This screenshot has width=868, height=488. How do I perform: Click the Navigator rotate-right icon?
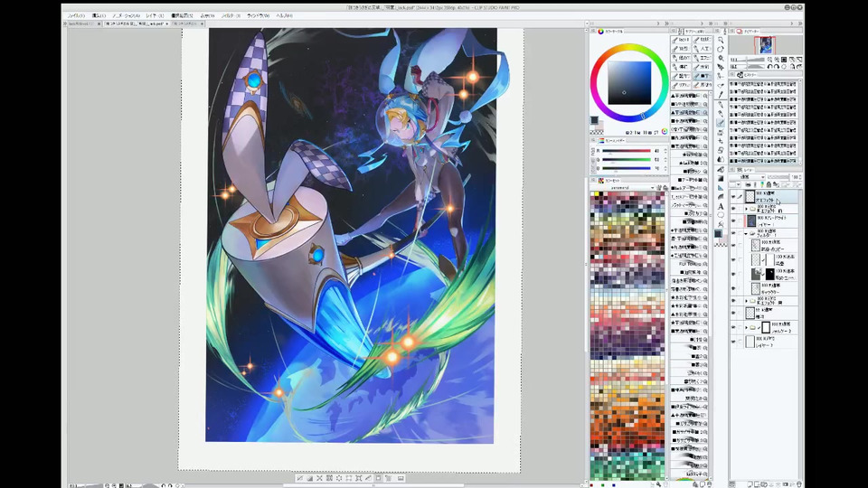pyautogui.click(x=777, y=66)
